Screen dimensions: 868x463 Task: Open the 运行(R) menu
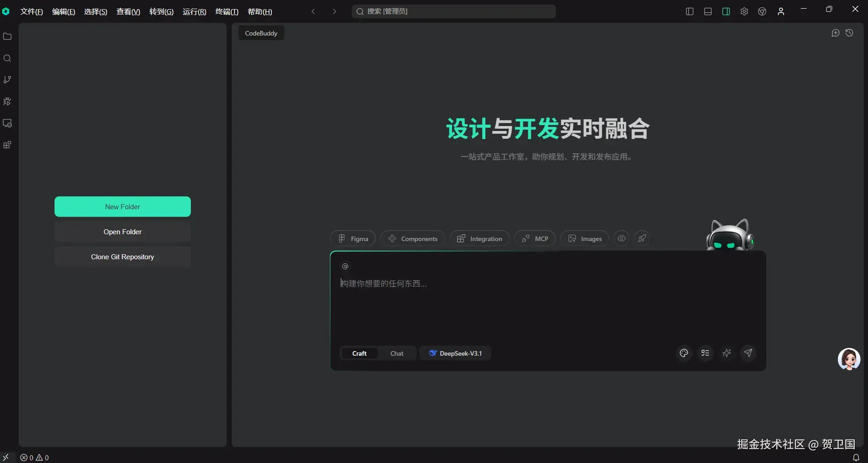click(195, 11)
